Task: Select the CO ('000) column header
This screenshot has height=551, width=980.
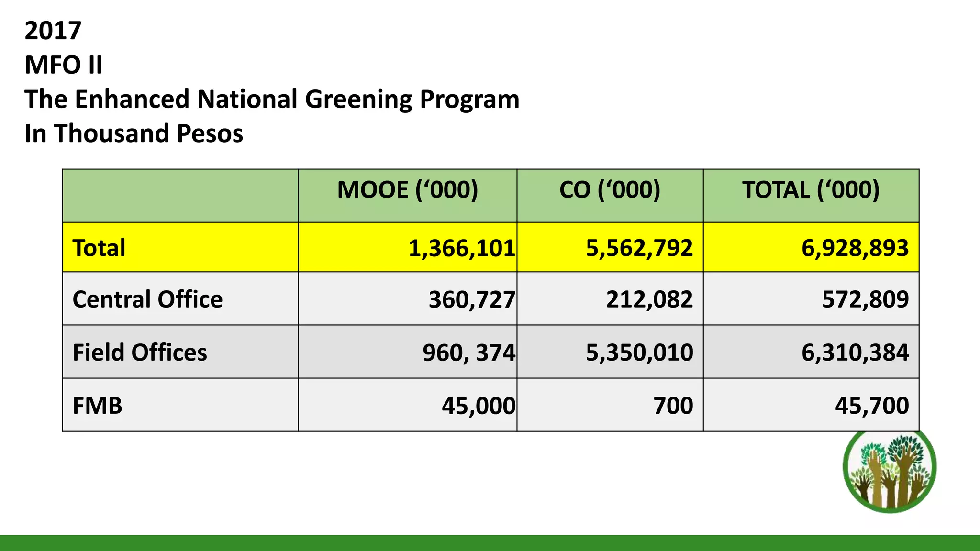Action: [610, 190]
